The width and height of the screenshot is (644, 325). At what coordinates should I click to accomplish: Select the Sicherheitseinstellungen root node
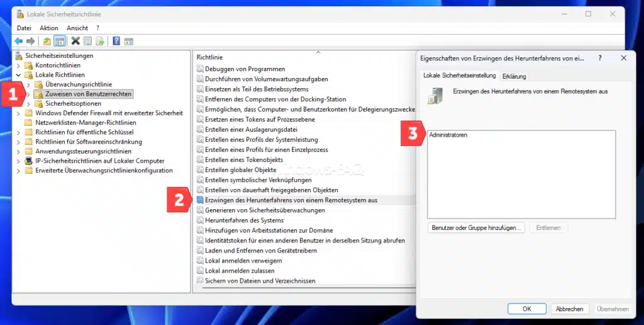(x=59, y=55)
